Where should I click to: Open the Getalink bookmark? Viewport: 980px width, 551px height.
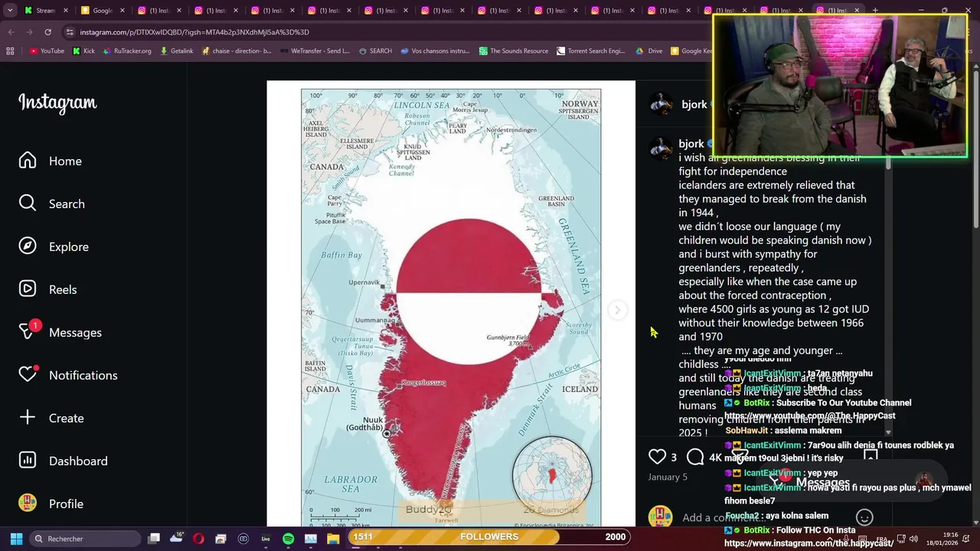pos(176,51)
